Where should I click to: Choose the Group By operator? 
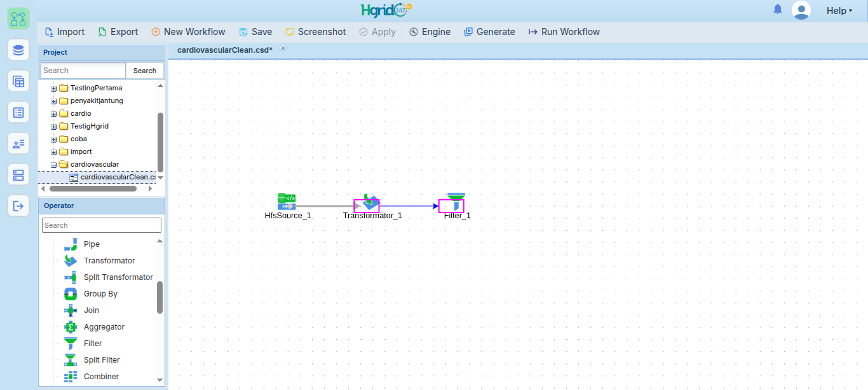coord(91,294)
